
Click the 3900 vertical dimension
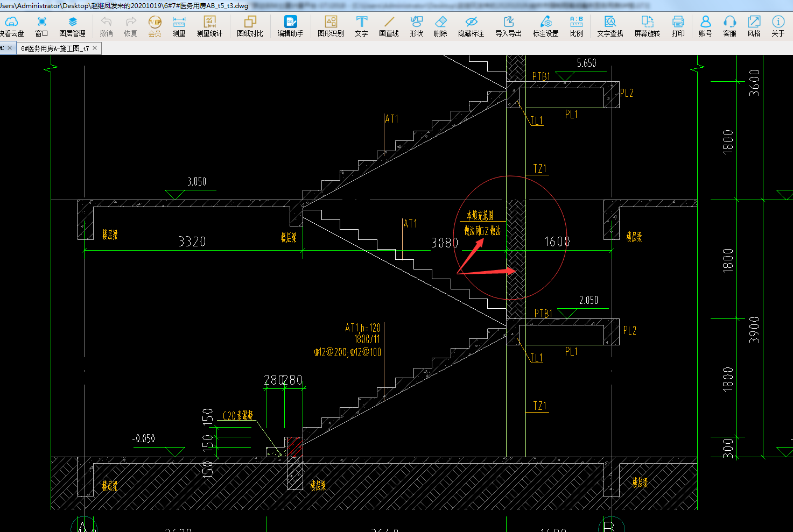(x=754, y=330)
